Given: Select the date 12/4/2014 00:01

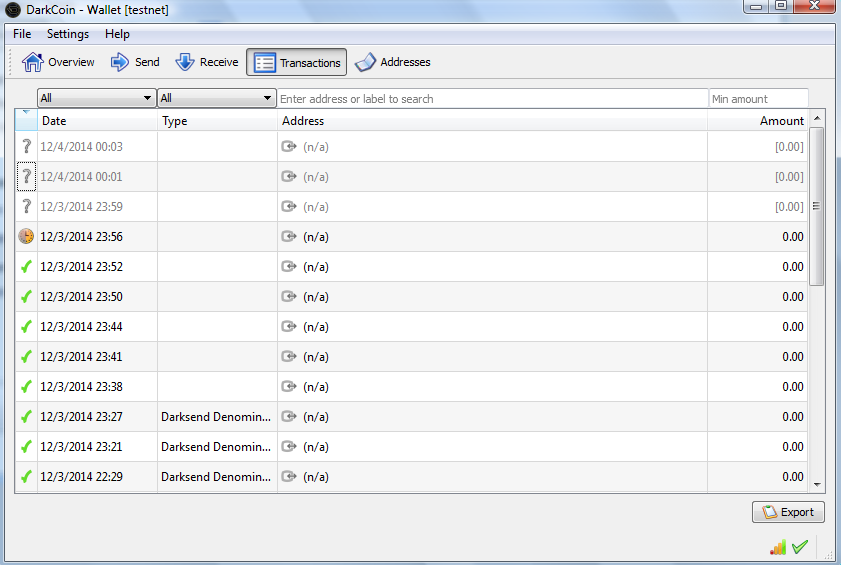Looking at the screenshot, I should [x=82, y=177].
